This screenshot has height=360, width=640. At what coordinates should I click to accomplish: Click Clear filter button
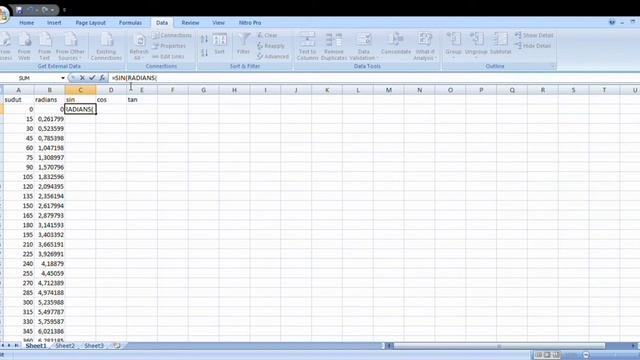click(x=267, y=36)
